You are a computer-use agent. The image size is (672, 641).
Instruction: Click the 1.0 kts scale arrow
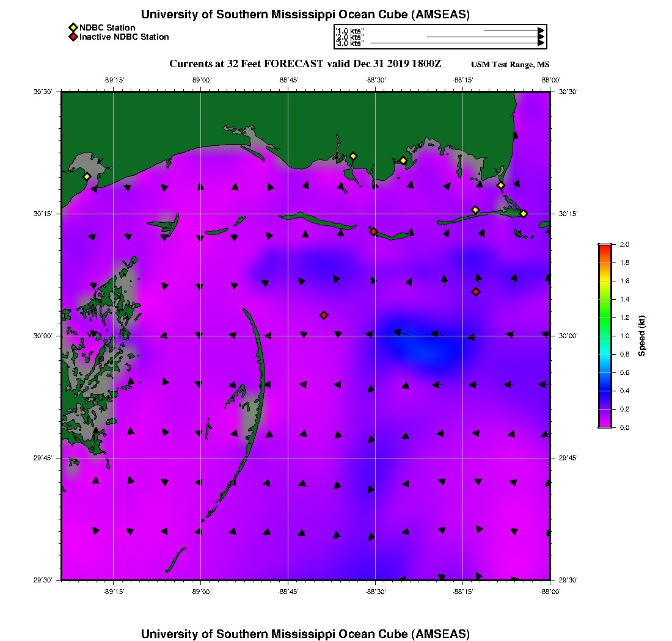(513, 30)
